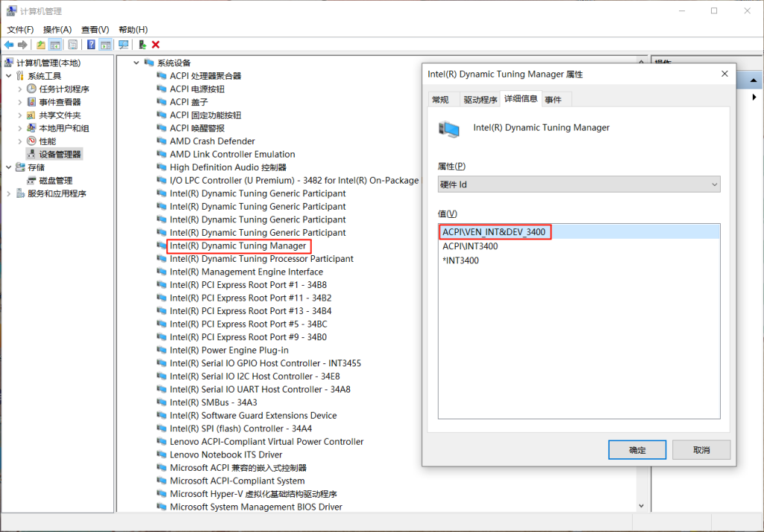The width and height of the screenshot is (764, 532).
Task: Expand the 事件查看器 tree node
Action: coord(20,102)
